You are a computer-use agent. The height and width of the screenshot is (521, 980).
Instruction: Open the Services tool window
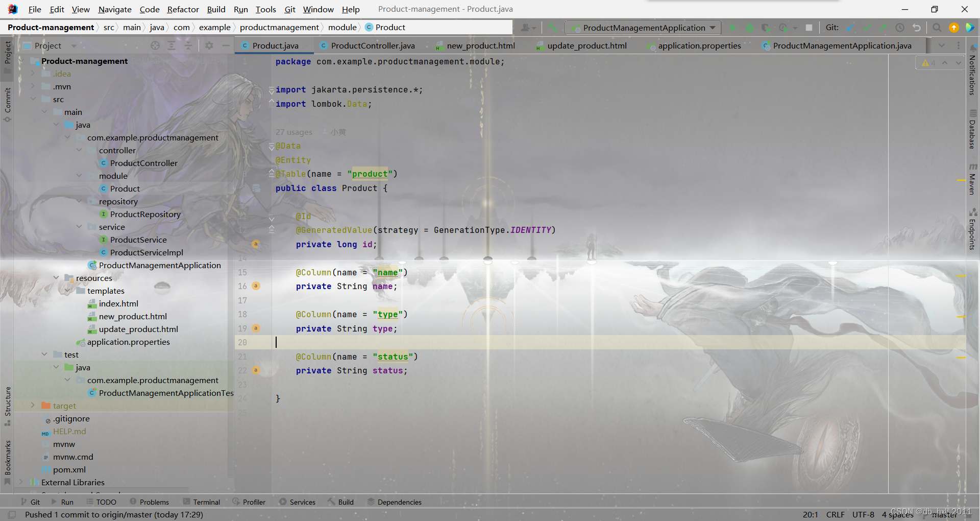[298, 502]
